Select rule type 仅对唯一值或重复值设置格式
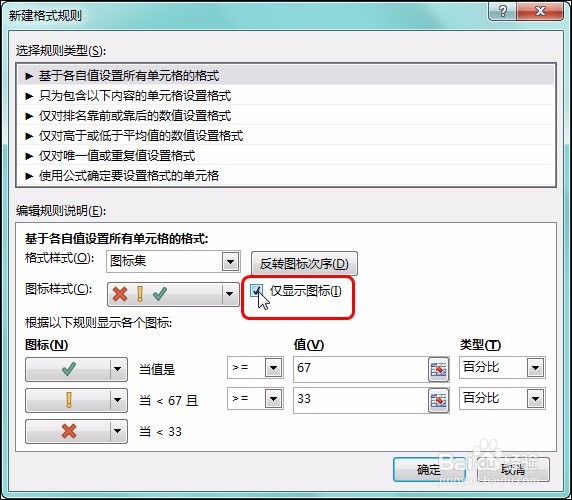 [286, 156]
